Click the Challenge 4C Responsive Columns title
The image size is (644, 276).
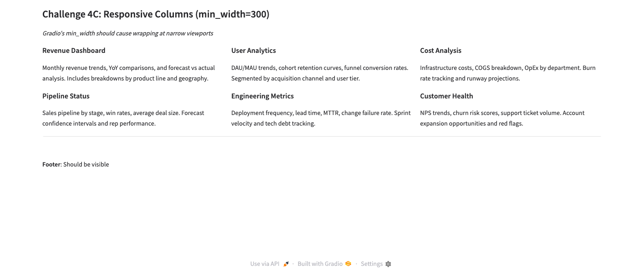click(x=155, y=14)
